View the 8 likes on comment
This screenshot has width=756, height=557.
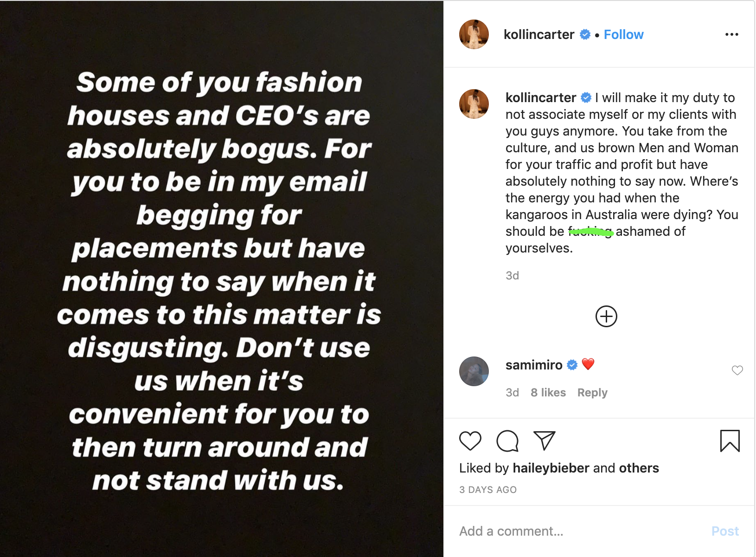tap(548, 393)
